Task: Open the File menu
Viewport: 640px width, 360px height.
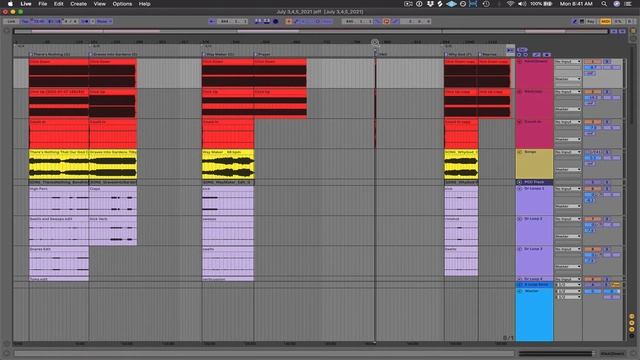Action: point(42,4)
